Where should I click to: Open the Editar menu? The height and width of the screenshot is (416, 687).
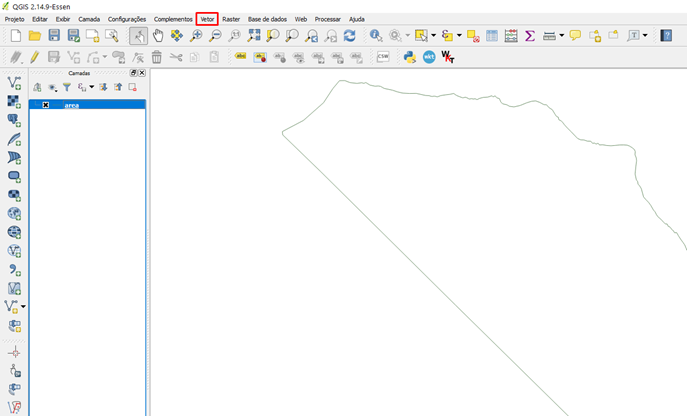(x=39, y=19)
